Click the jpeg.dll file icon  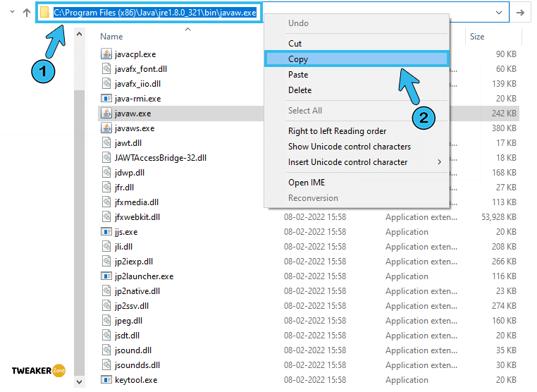(106, 321)
